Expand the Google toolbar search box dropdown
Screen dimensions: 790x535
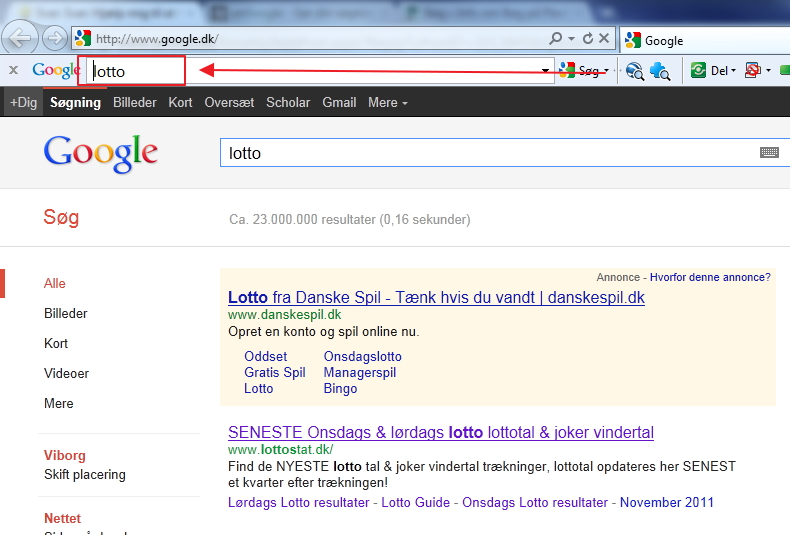click(546, 71)
